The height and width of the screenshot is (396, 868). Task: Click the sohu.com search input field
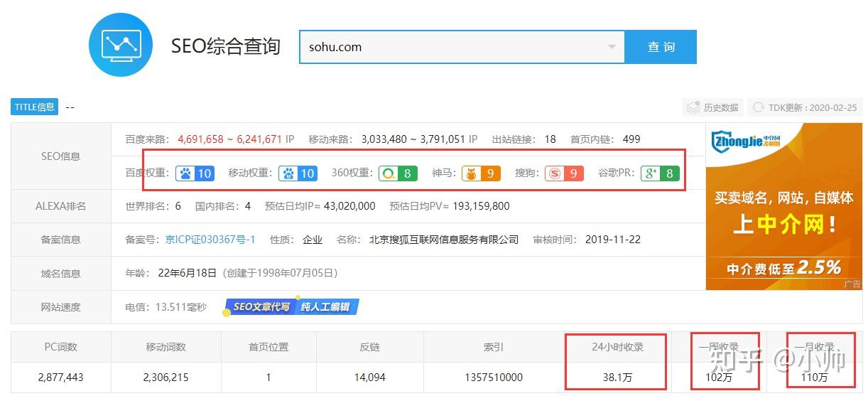pyautogui.click(x=462, y=47)
